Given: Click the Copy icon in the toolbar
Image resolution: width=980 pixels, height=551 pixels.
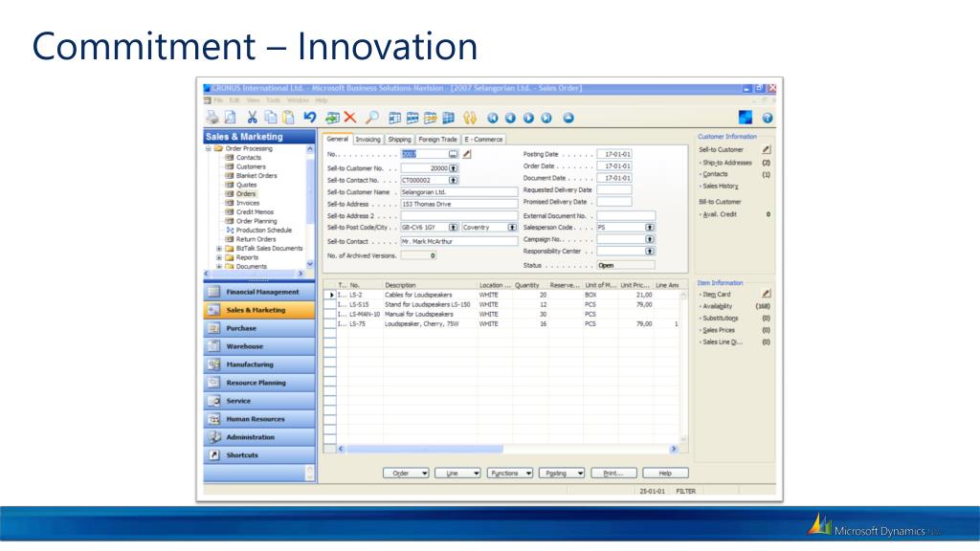Looking at the screenshot, I should click(271, 117).
